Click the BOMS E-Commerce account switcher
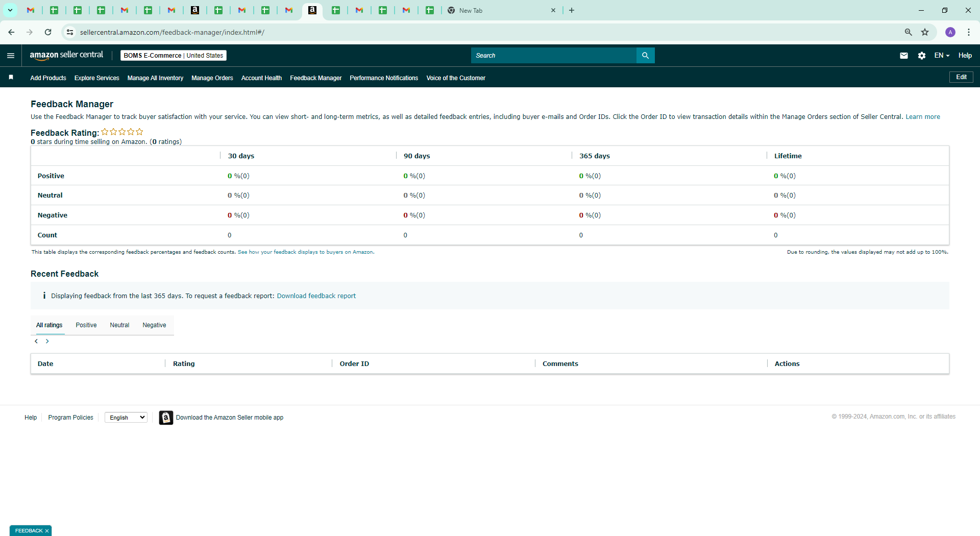The width and height of the screenshot is (980, 536). point(173,56)
